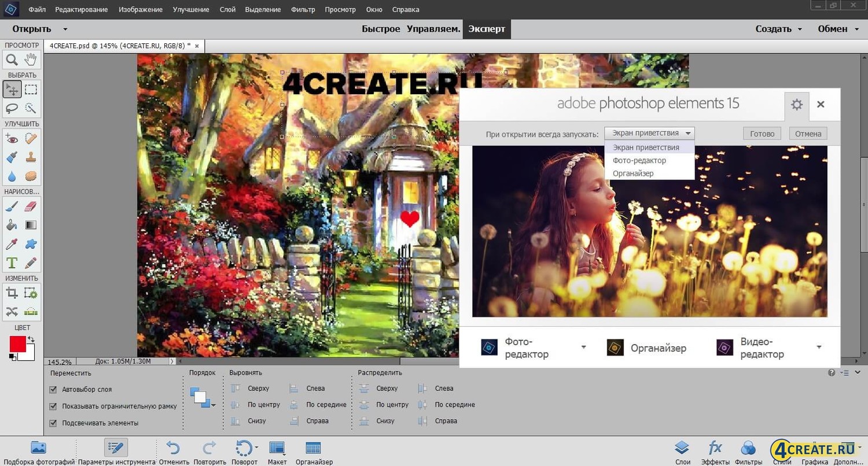Select the Sponge tool
The image size is (868, 466).
pos(31,176)
